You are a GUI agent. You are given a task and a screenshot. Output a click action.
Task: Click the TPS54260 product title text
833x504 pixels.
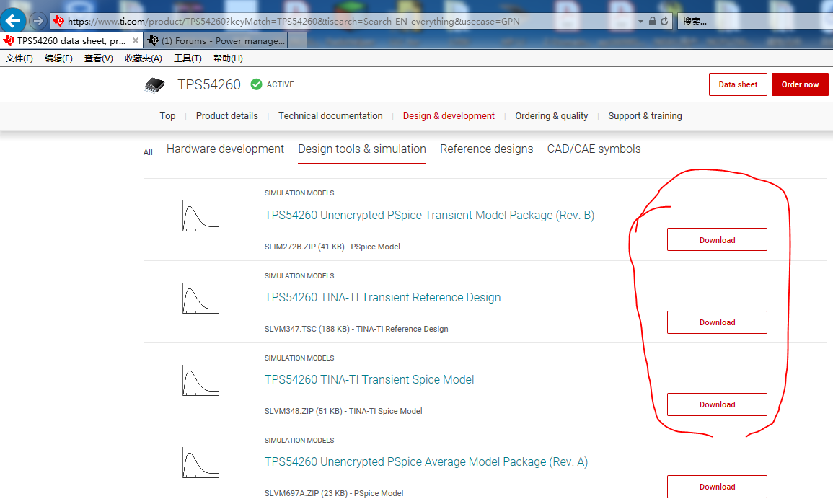coord(208,84)
